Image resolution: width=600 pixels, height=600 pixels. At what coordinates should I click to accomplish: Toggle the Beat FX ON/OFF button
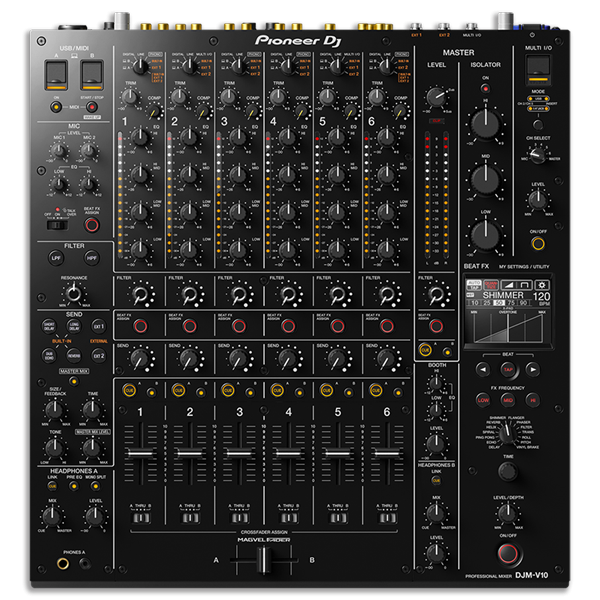pos(508,554)
